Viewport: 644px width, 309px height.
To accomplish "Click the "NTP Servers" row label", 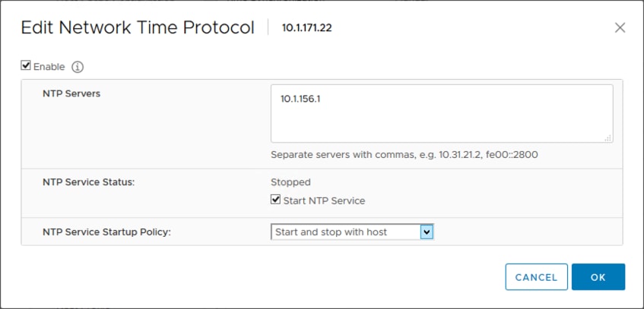I will 71,93.
